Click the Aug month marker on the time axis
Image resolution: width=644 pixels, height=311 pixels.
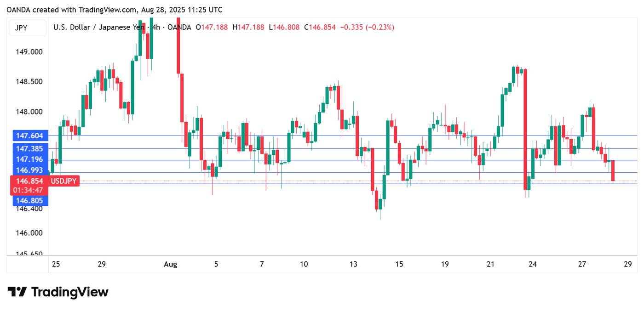tap(170, 264)
